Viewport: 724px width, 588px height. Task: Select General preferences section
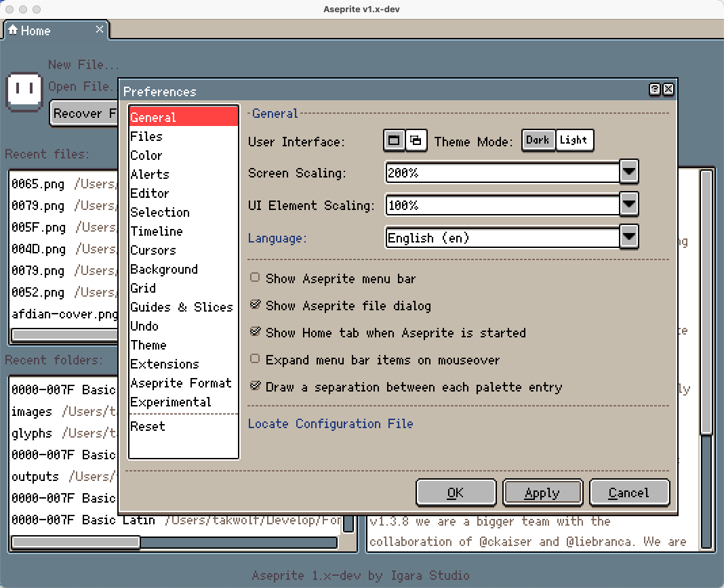click(183, 117)
